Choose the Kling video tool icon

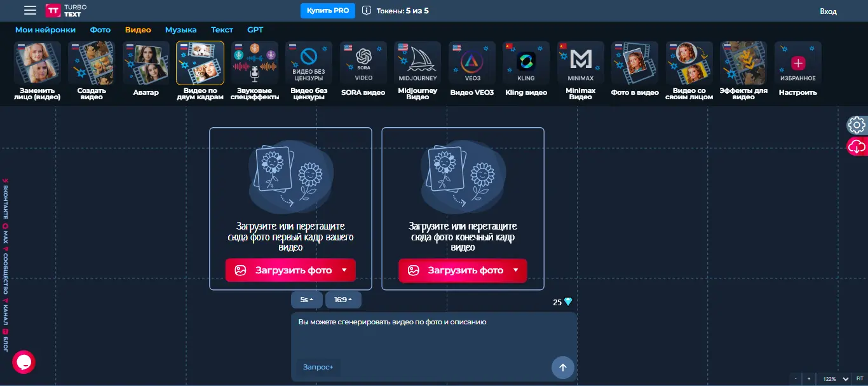[x=526, y=64]
